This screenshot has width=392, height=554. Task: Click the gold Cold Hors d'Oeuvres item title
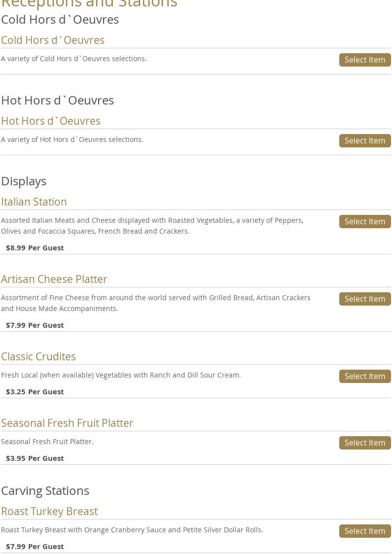[53, 40]
